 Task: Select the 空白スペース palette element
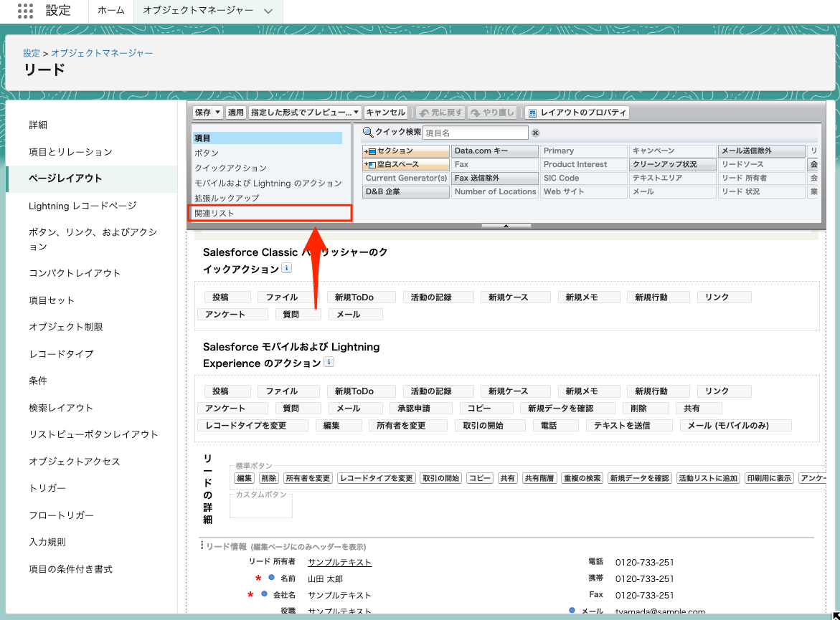tap(405, 164)
